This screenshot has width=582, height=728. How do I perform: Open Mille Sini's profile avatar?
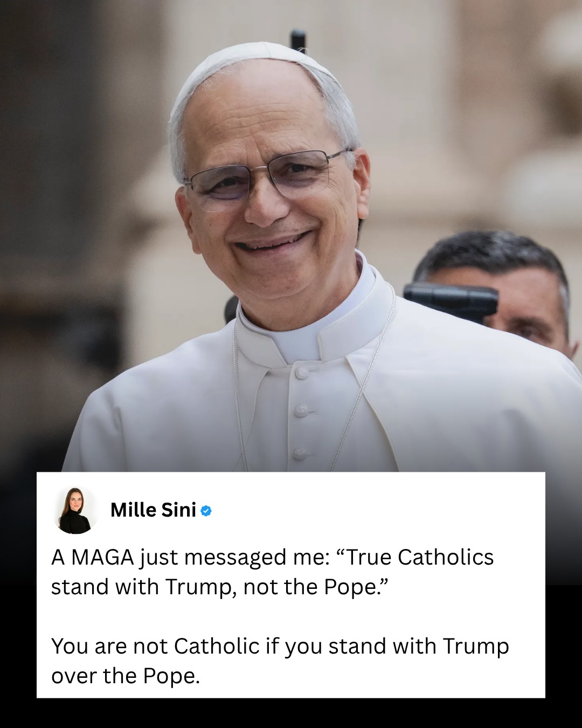(75, 510)
